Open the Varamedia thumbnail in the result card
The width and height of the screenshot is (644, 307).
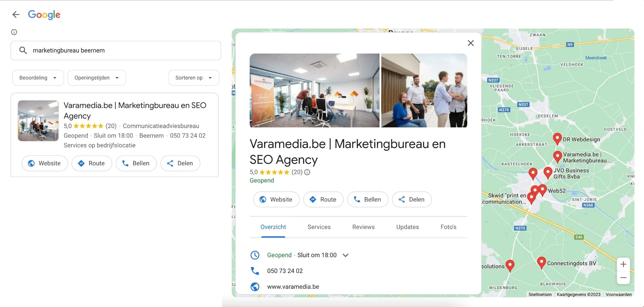coord(38,121)
